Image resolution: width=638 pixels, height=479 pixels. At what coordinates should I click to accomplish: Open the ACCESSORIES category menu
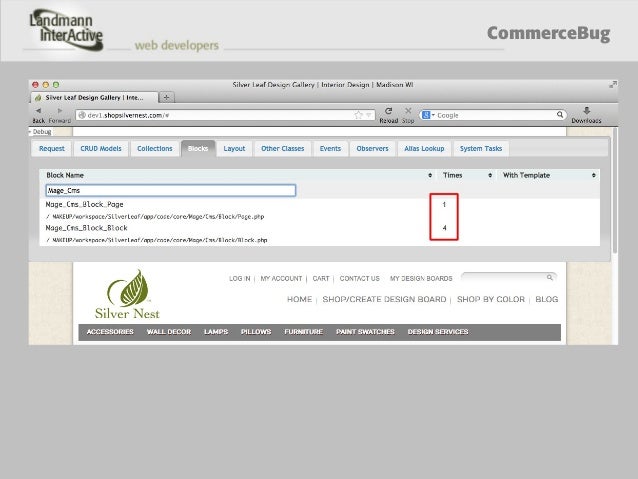point(110,332)
